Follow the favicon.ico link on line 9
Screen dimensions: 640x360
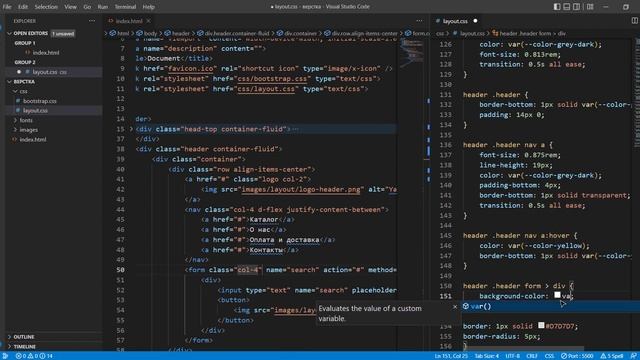(x=191, y=69)
